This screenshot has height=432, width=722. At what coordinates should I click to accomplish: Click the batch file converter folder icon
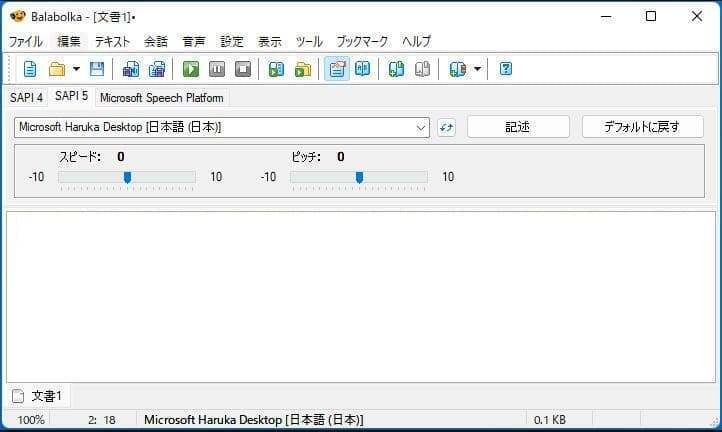click(303, 69)
